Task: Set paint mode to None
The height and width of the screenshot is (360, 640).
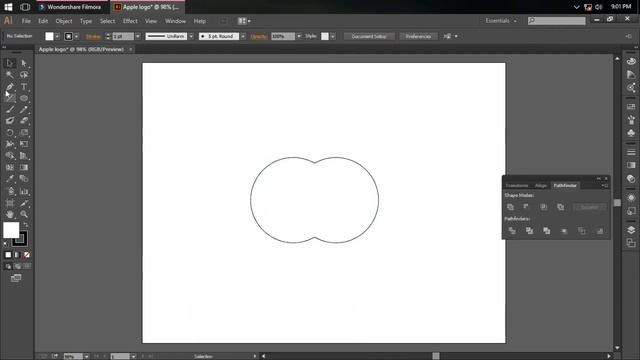Action: [27, 255]
